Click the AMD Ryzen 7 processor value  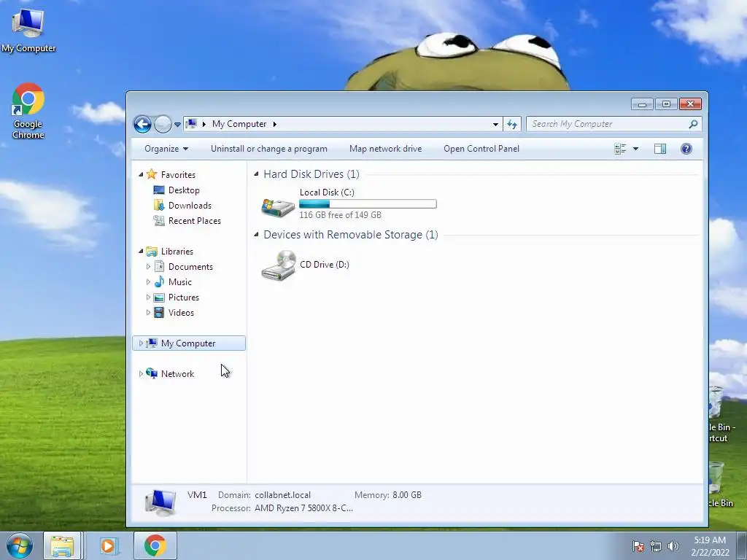click(x=303, y=508)
